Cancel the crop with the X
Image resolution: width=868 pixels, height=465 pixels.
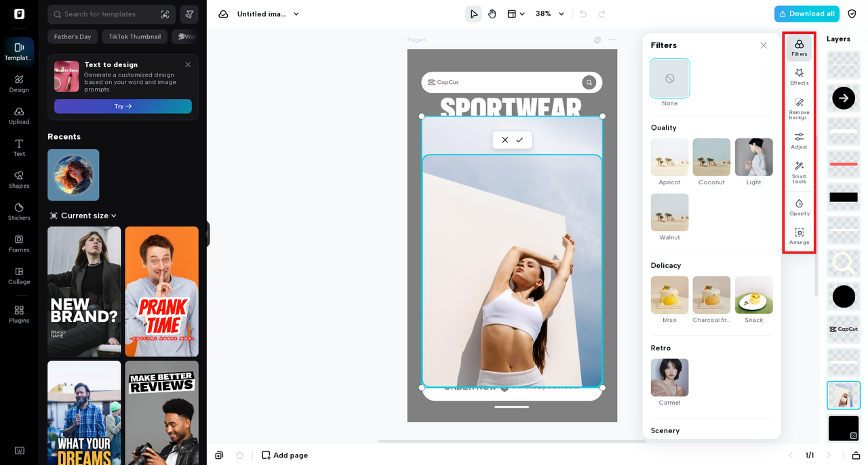(x=505, y=140)
